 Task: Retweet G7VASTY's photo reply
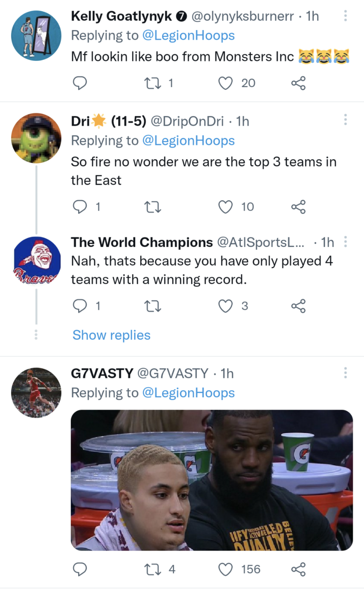coord(152,569)
